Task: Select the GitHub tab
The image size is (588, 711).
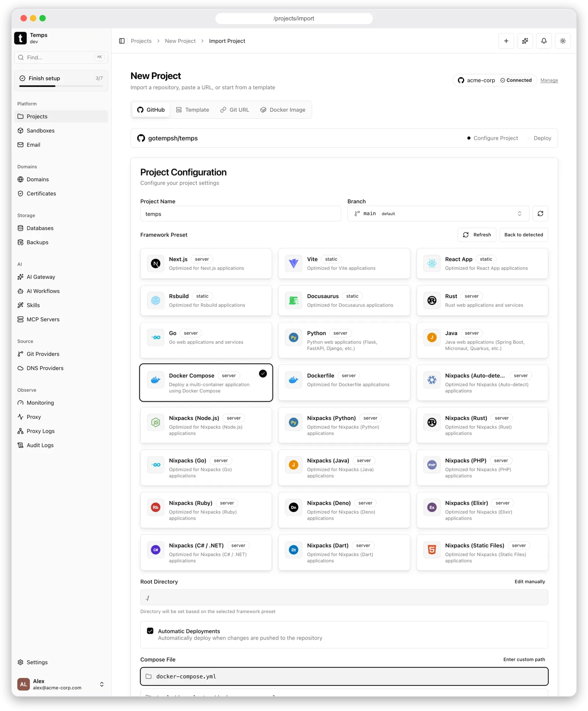Action: (151, 110)
